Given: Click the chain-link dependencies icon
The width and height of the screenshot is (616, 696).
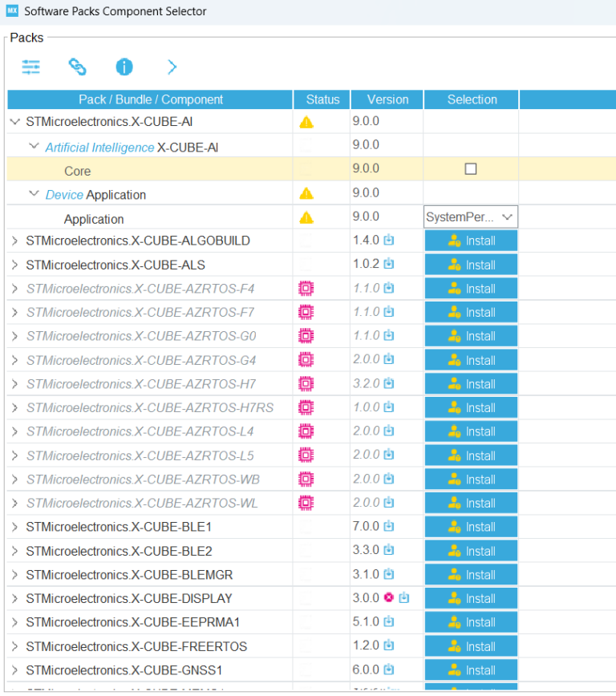Looking at the screenshot, I should coord(77,67).
